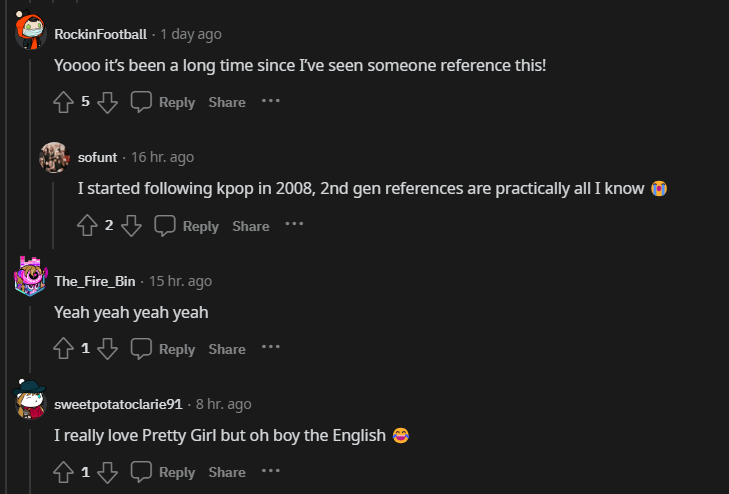Viewport: 729px width, 494px height.
Task: Open RockinFootball's user profile link
Action: coord(100,35)
